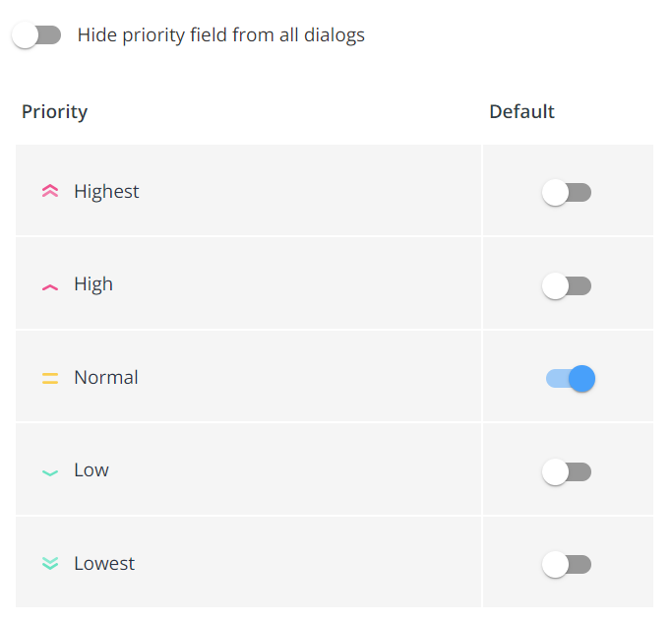This screenshot has height=622, width=672.
Task: Turn off Normal as default priority
Action: tap(571, 379)
